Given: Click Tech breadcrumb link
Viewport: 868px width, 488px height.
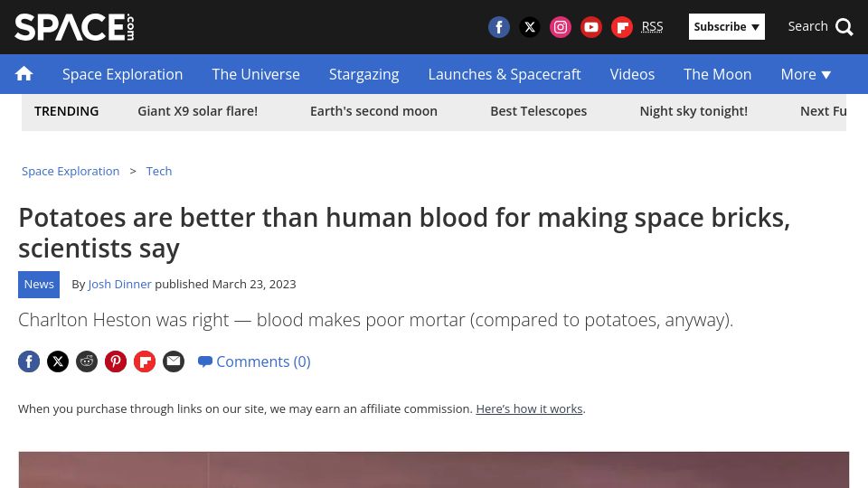Looking at the screenshot, I should click(x=159, y=171).
